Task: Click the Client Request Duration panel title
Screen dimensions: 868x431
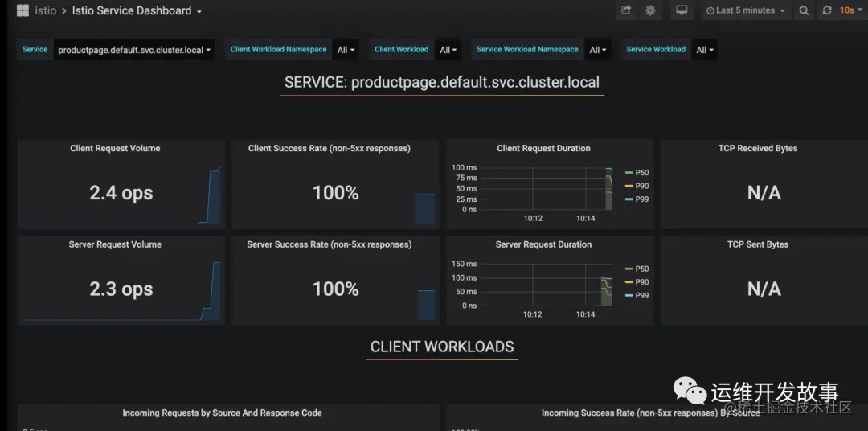Action: 543,149
